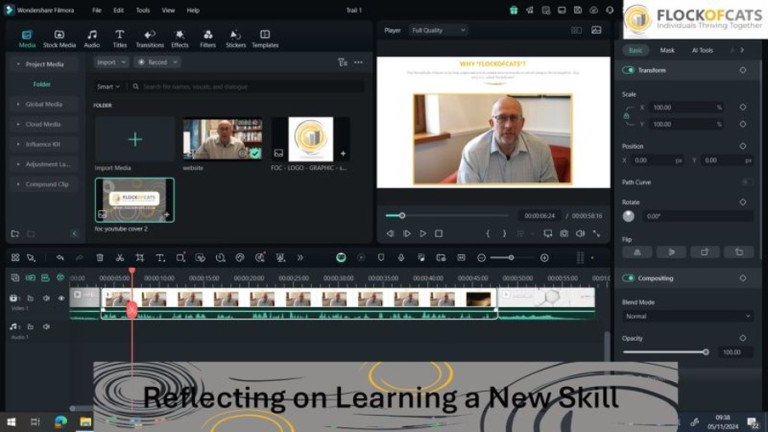
Task: Zoom in the timeline with plus icon
Action: (x=544, y=258)
